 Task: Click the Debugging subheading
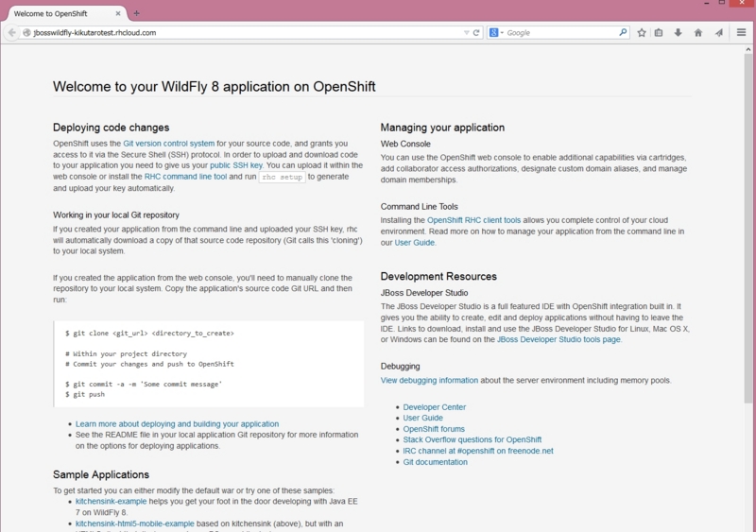click(x=400, y=366)
